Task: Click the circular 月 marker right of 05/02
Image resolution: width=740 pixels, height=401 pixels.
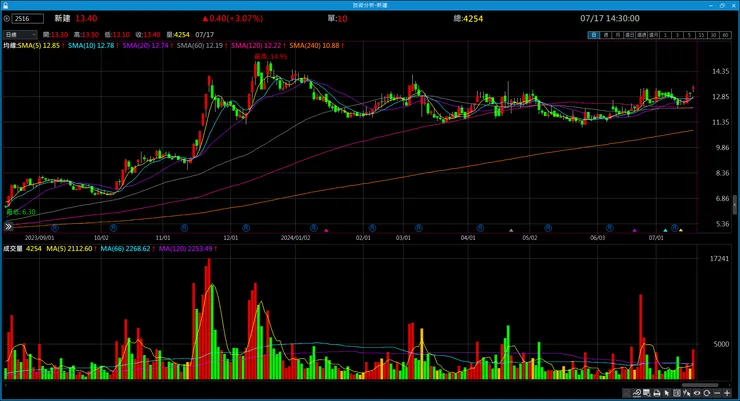Action: click(548, 228)
